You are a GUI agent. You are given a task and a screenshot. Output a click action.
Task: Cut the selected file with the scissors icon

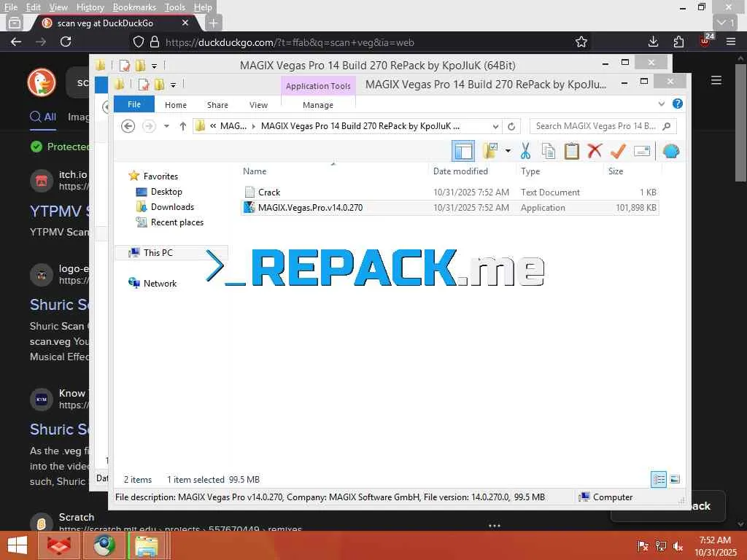tap(525, 151)
